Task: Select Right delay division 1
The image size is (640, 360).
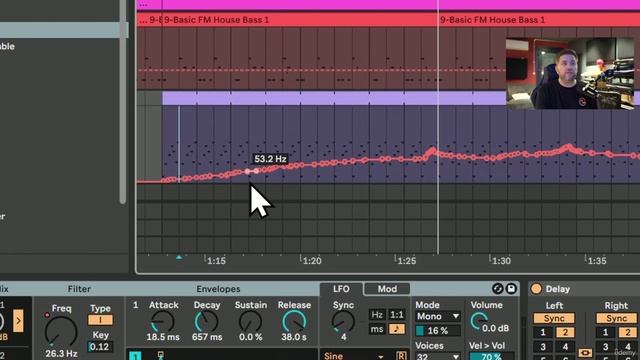Action: point(605,332)
